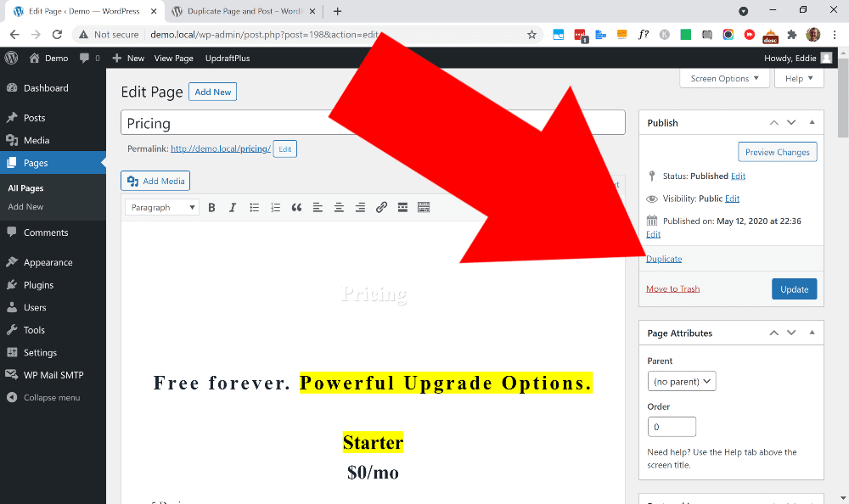This screenshot has height=504, width=849.
Task: Click the Duplicate link in Publish box
Action: coord(664,259)
